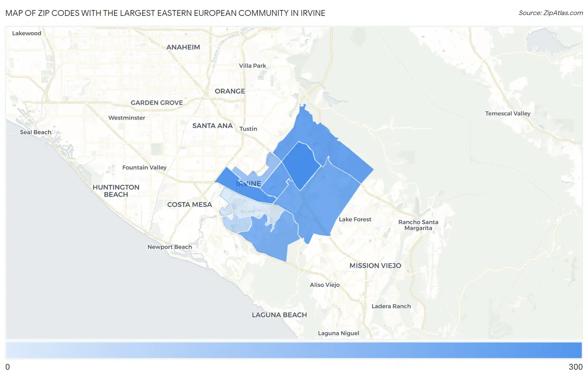Viewport: 588px width, 376px height.
Task: Click the Seal Beach label
Action: (x=36, y=132)
